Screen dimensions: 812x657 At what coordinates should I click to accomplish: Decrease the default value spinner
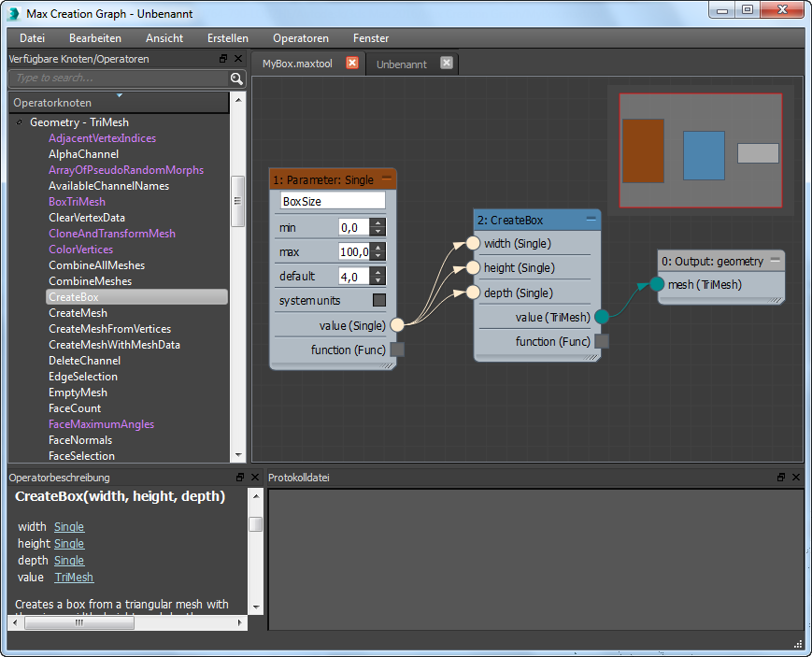click(x=378, y=279)
